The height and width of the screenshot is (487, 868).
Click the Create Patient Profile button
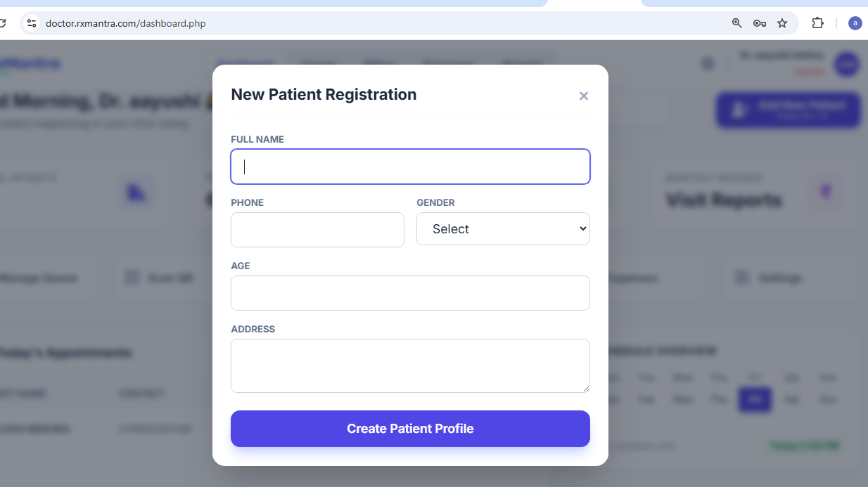pyautogui.click(x=410, y=429)
